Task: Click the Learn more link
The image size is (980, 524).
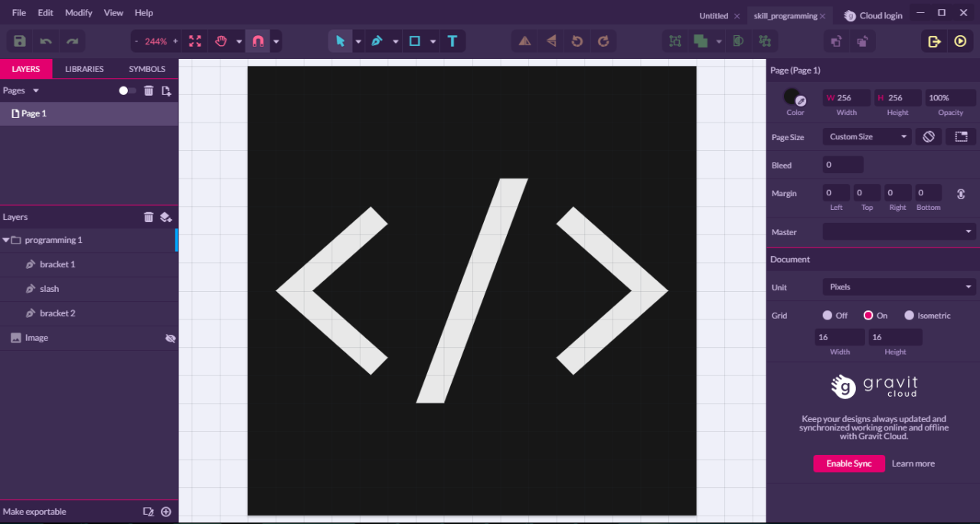Action: click(913, 463)
